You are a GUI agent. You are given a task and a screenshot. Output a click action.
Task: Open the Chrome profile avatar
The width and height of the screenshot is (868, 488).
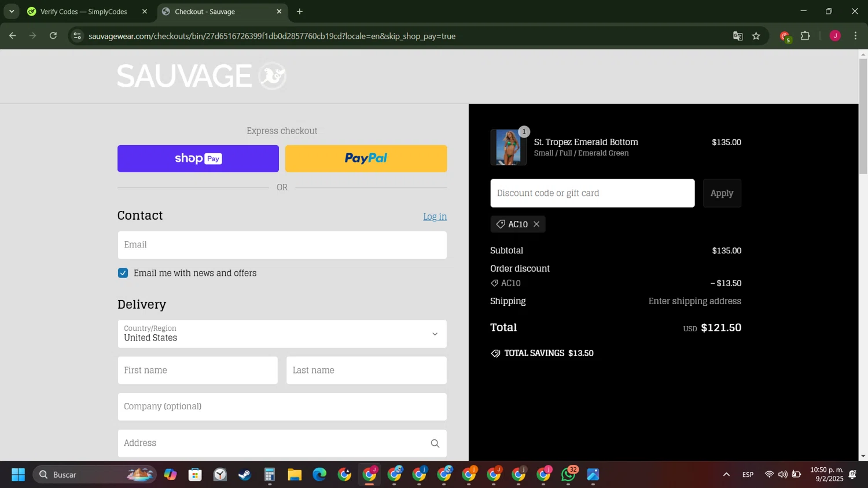pyautogui.click(x=835, y=36)
